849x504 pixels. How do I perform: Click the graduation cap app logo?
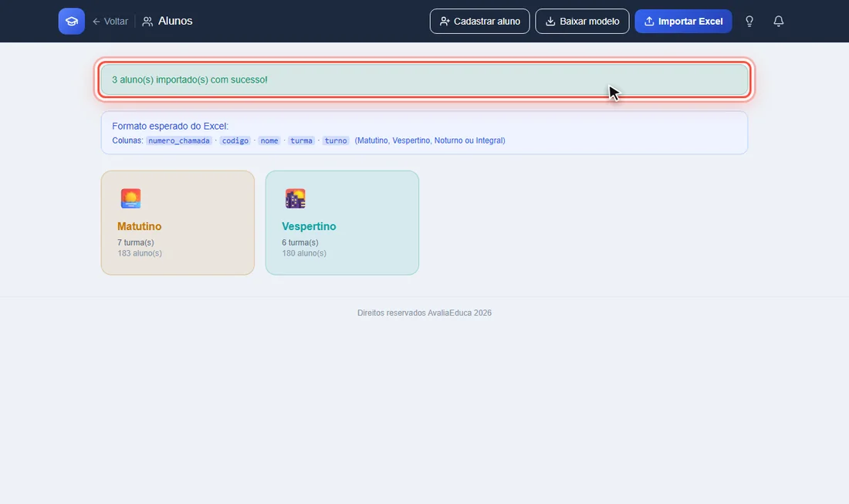pyautogui.click(x=72, y=21)
